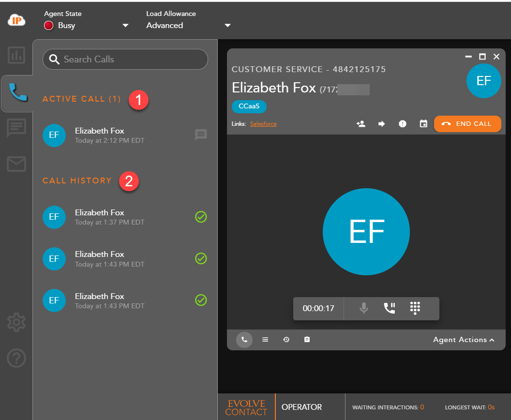Click the add participant icon

361,124
